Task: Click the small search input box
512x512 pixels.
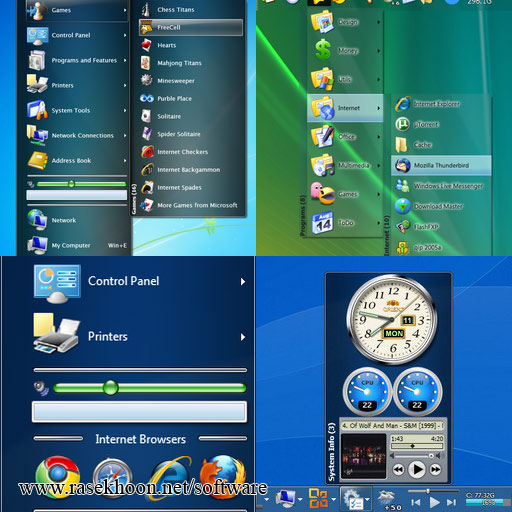Action: (77, 195)
